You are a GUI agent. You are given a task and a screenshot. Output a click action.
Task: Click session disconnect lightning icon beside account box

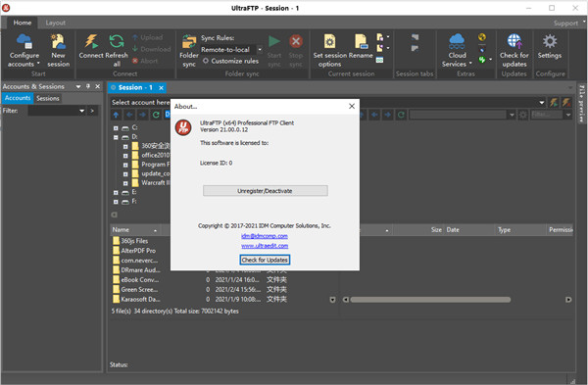(x=566, y=102)
